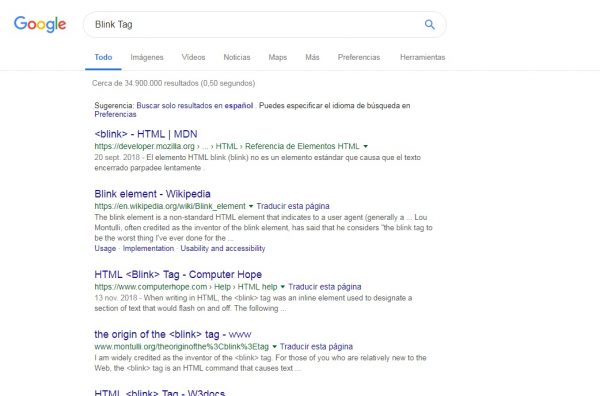Focus the search box containing Blink Tag

point(264,24)
